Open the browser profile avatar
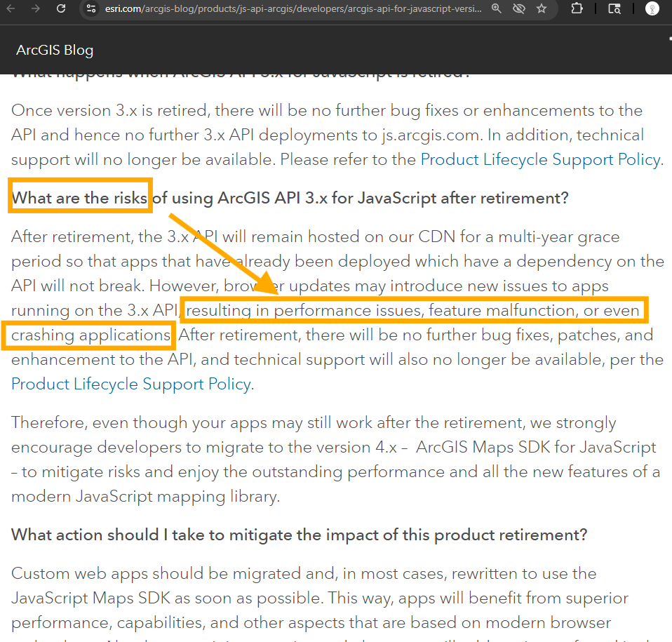This screenshot has width=672, height=642. click(652, 8)
